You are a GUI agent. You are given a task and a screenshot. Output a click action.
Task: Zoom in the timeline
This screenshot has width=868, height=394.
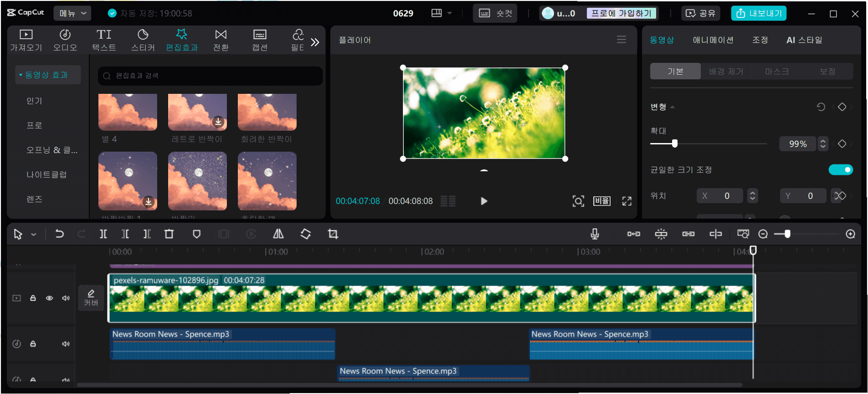(850, 234)
